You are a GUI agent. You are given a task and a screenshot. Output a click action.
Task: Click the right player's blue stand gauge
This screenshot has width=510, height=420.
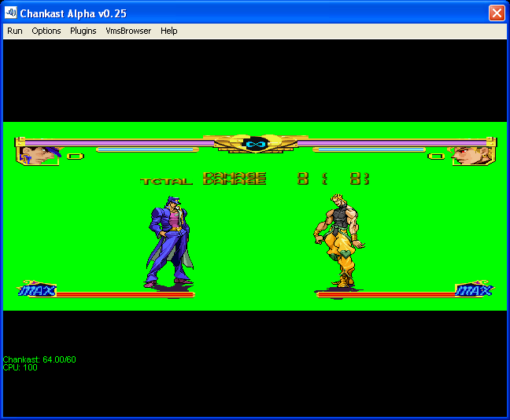(369, 150)
